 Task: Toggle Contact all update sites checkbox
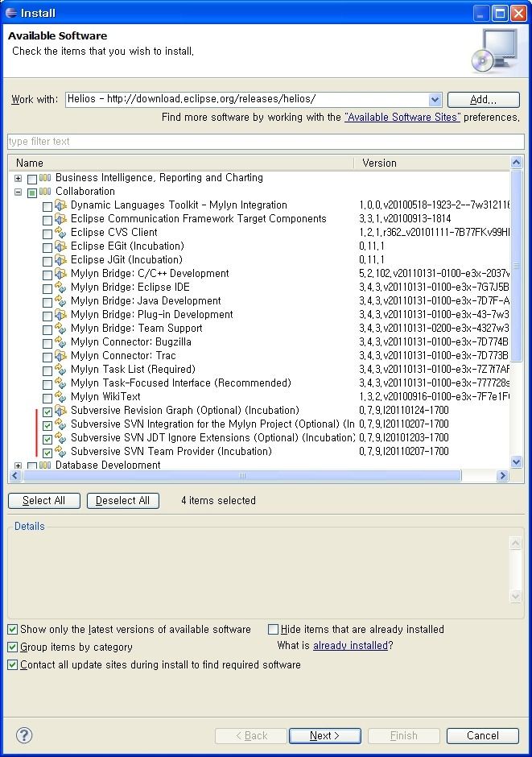pos(13,664)
